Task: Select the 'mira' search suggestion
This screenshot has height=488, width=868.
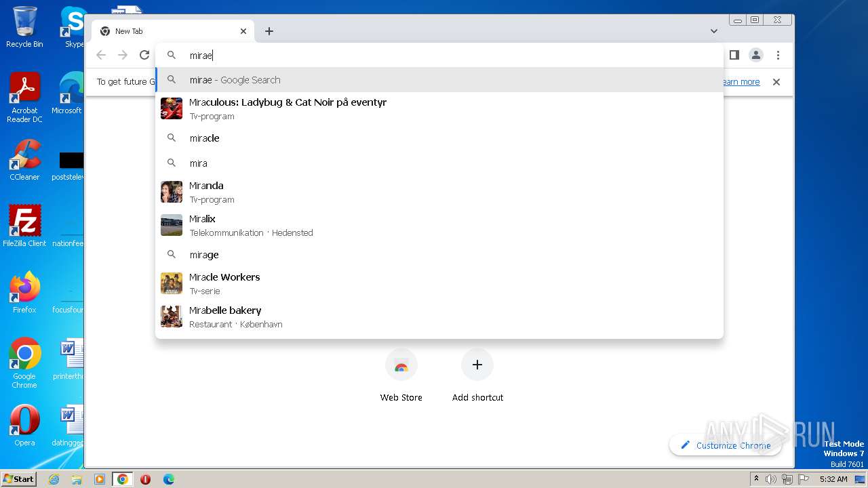Action: [x=439, y=163]
